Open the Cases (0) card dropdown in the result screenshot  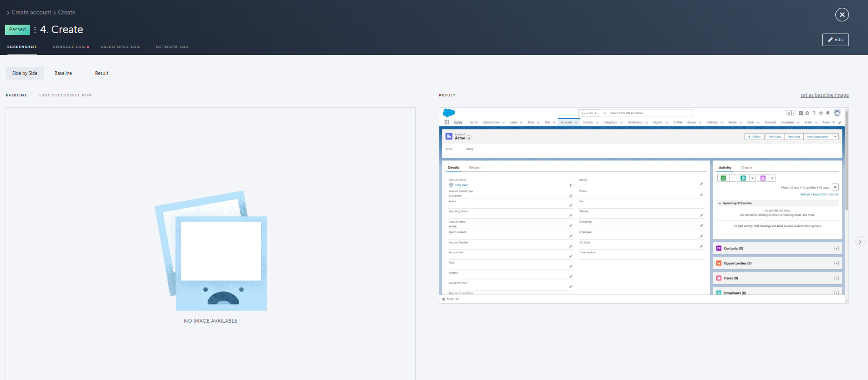point(836,278)
